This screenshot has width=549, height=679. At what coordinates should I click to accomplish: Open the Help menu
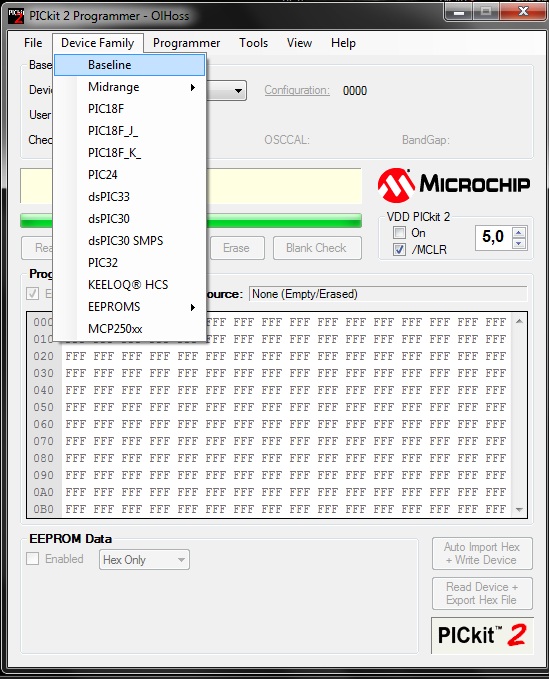[343, 43]
